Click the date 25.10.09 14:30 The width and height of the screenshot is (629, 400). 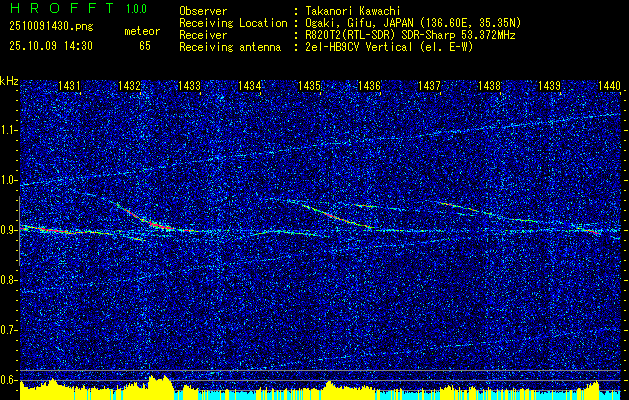pos(51,46)
